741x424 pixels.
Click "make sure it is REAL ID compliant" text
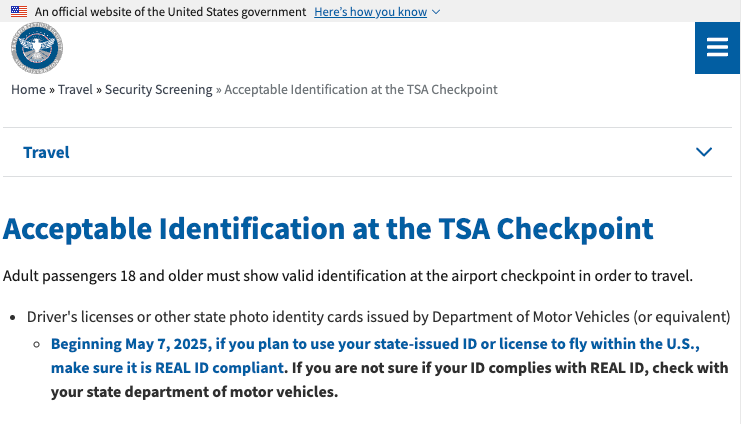coord(167,368)
